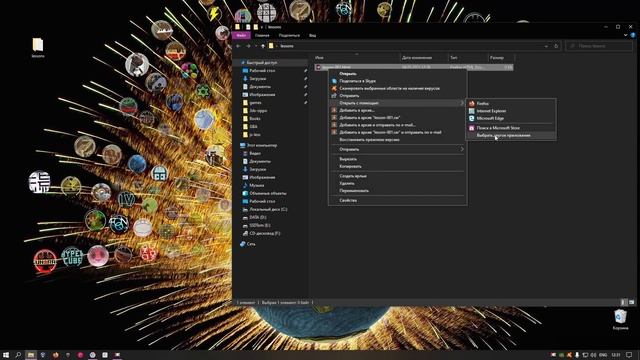
Task: Switch to the 'Поделиться' ribbon tab
Action: click(289, 36)
